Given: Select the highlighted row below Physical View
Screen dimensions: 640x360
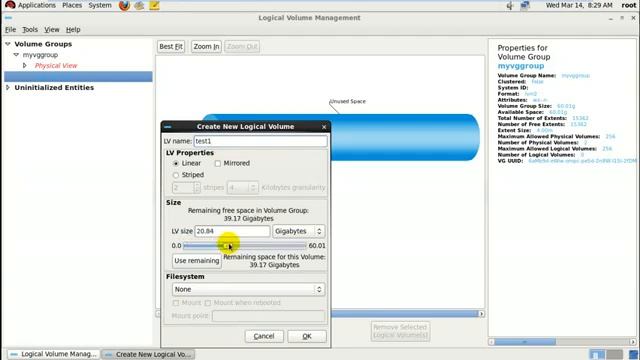Looking at the screenshot, I should coord(78,76).
